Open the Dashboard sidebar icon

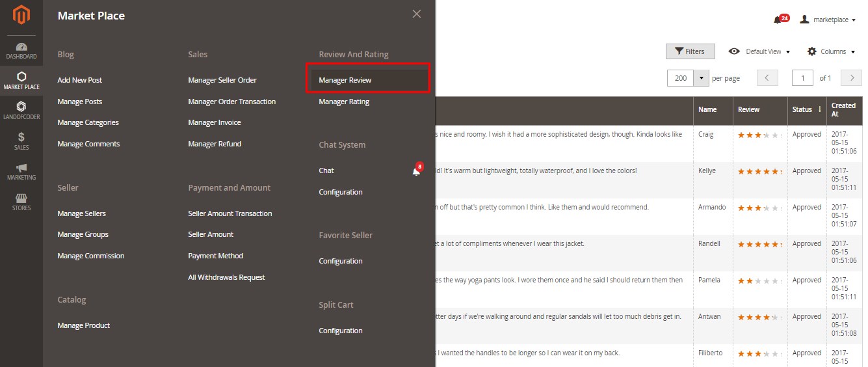[21, 51]
